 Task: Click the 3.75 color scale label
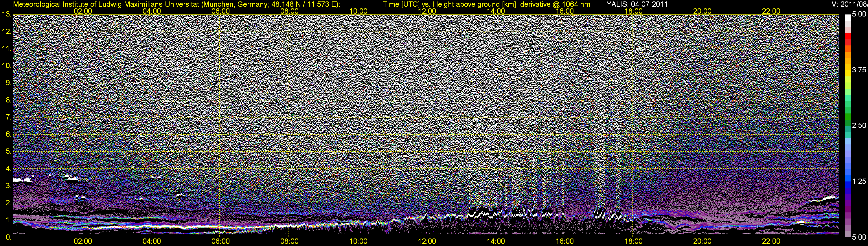[x=858, y=70]
